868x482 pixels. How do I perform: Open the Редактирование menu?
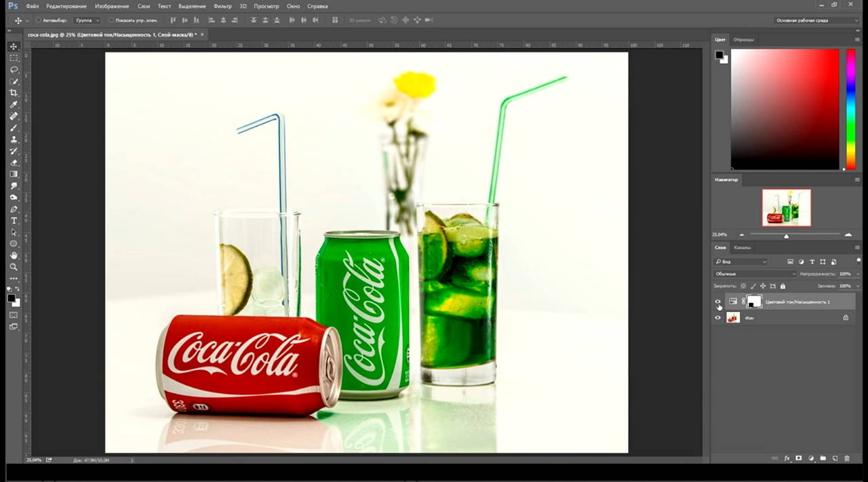click(x=66, y=6)
